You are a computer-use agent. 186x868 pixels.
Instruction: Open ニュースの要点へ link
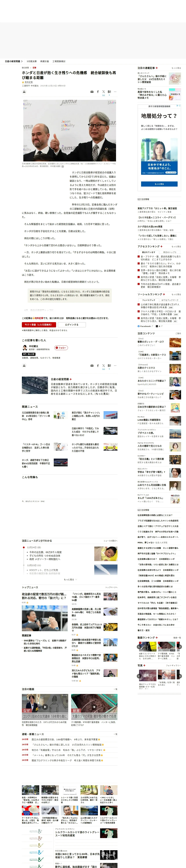click(x=110, y=541)
